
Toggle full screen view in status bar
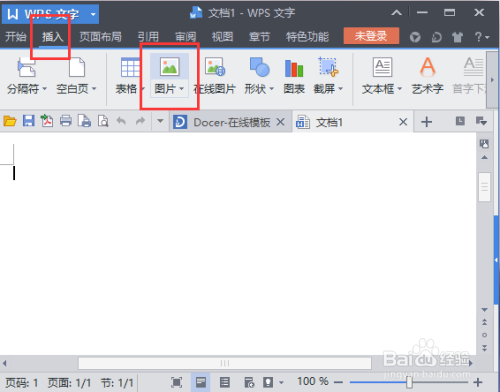click(176, 382)
